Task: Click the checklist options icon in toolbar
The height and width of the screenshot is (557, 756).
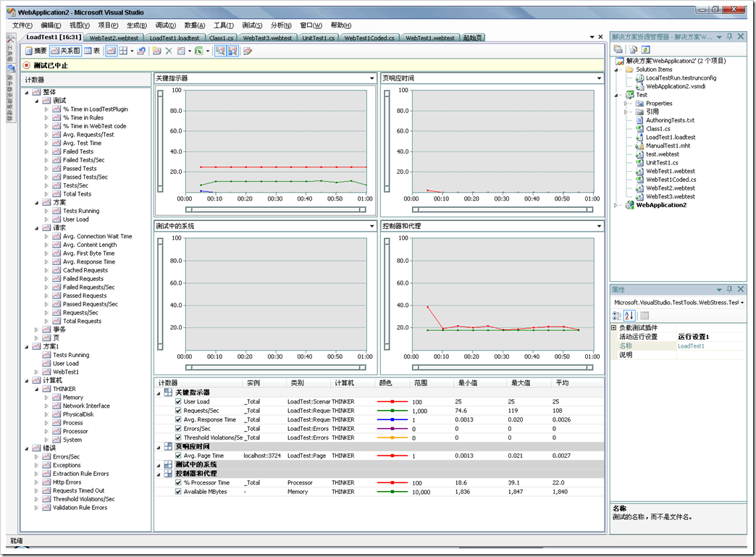Action: [181, 51]
